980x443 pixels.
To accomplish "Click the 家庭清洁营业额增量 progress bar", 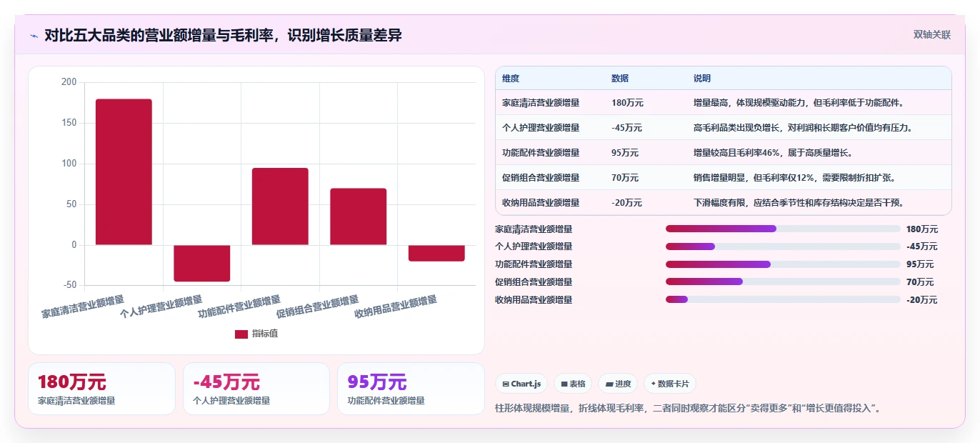I will pos(783,229).
